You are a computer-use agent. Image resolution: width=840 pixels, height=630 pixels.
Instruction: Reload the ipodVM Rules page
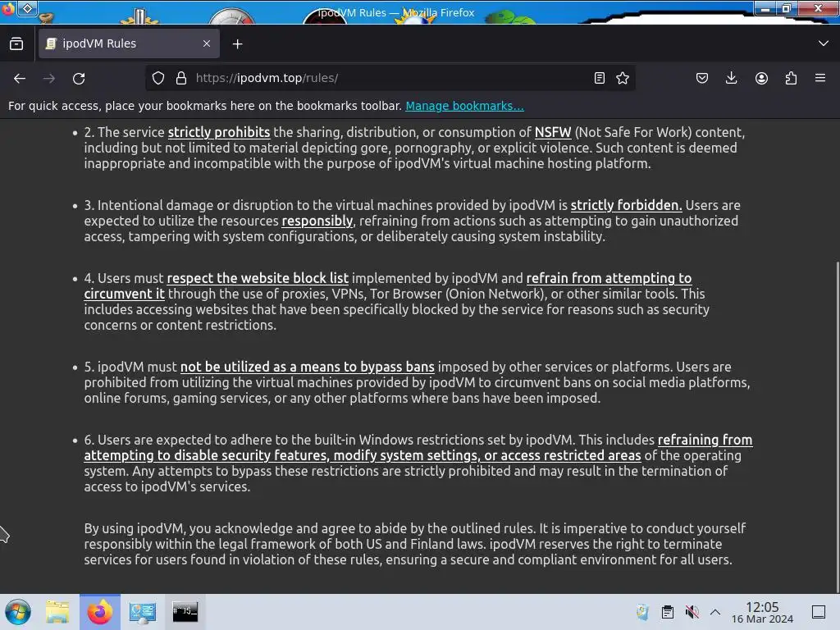click(79, 78)
